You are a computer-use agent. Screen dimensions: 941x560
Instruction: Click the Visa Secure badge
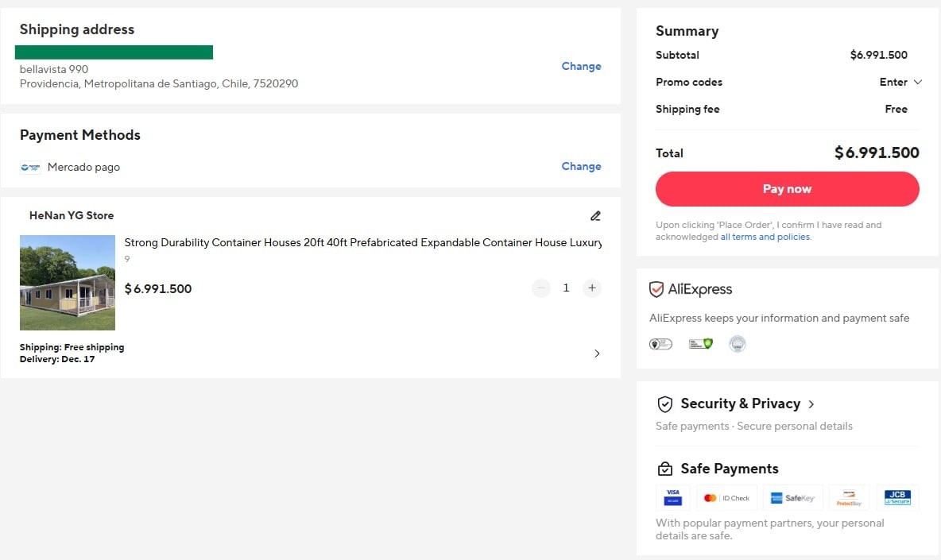(672, 498)
